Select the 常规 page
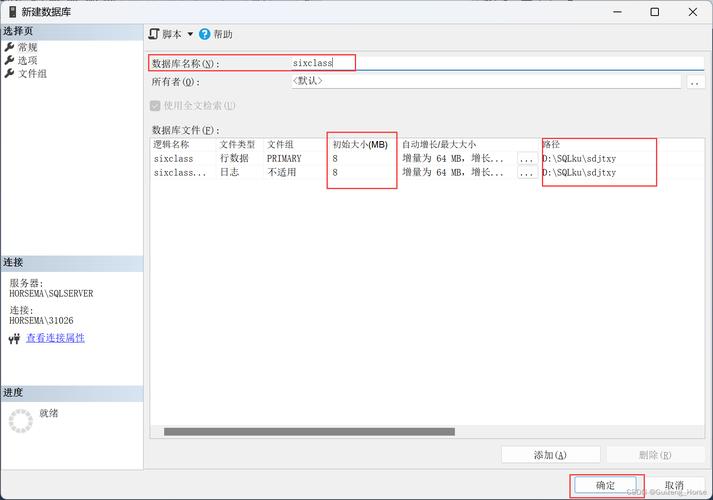This screenshot has height=500, width=713. tap(27, 47)
